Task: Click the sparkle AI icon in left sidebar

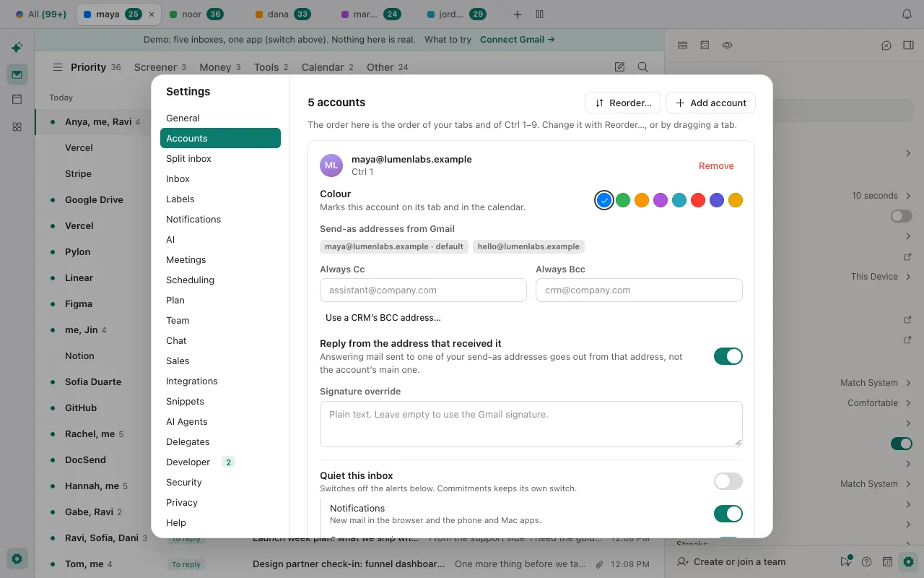Action: [17, 48]
